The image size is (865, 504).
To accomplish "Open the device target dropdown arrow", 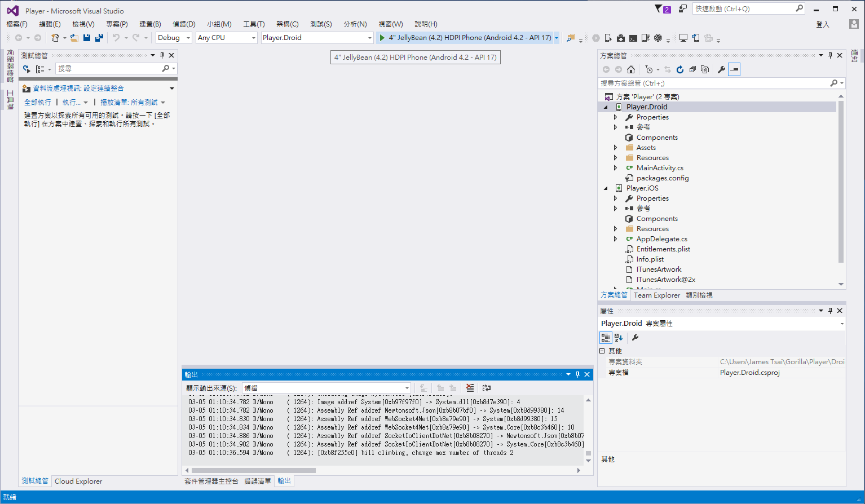I will tap(557, 38).
